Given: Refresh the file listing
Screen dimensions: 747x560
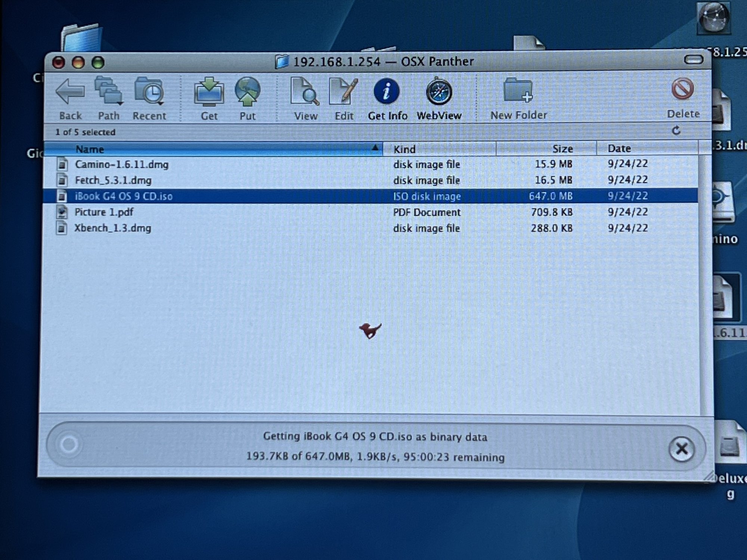Looking at the screenshot, I should (x=676, y=131).
